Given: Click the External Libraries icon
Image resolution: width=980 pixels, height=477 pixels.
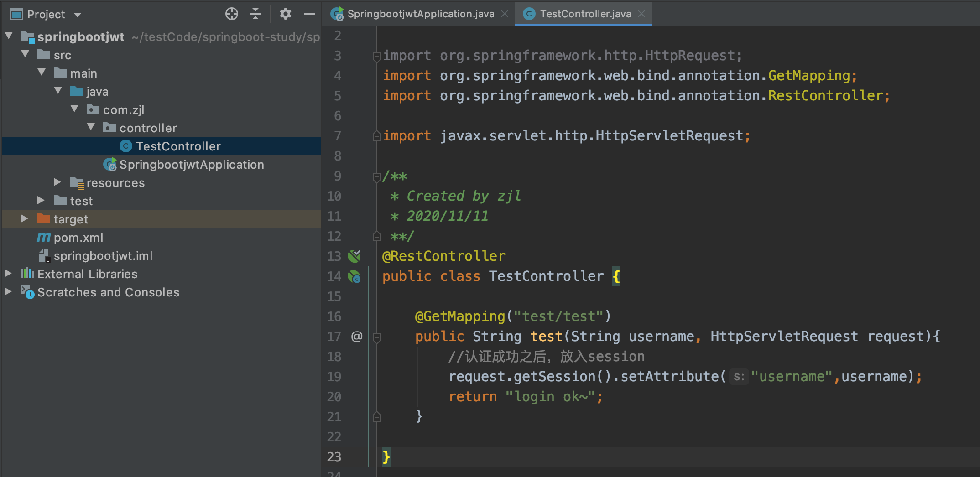Looking at the screenshot, I should coord(27,273).
